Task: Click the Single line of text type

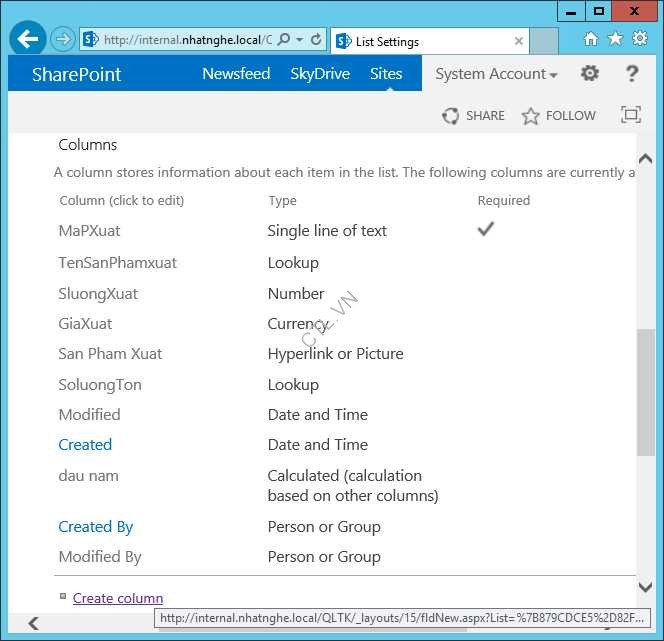Action: tap(327, 231)
